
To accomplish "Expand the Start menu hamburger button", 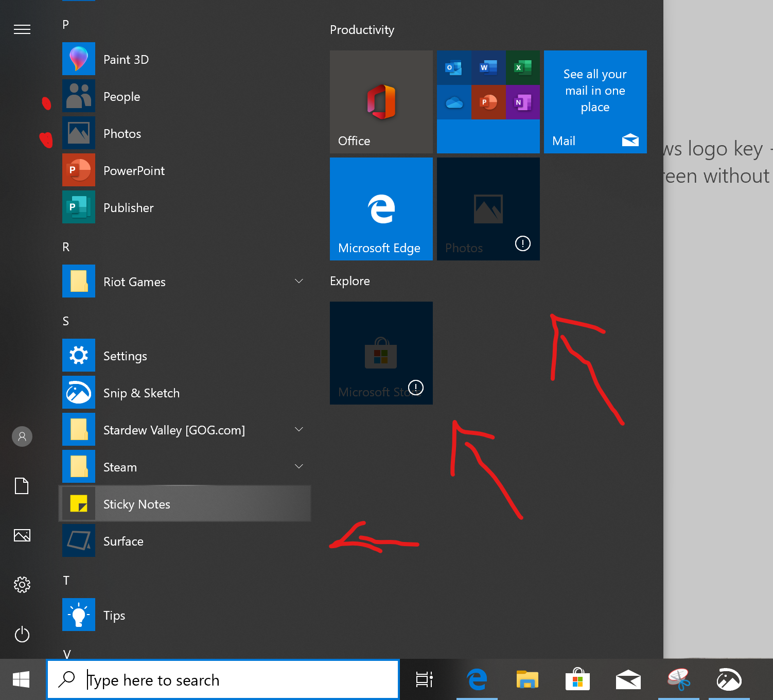I will (22, 29).
